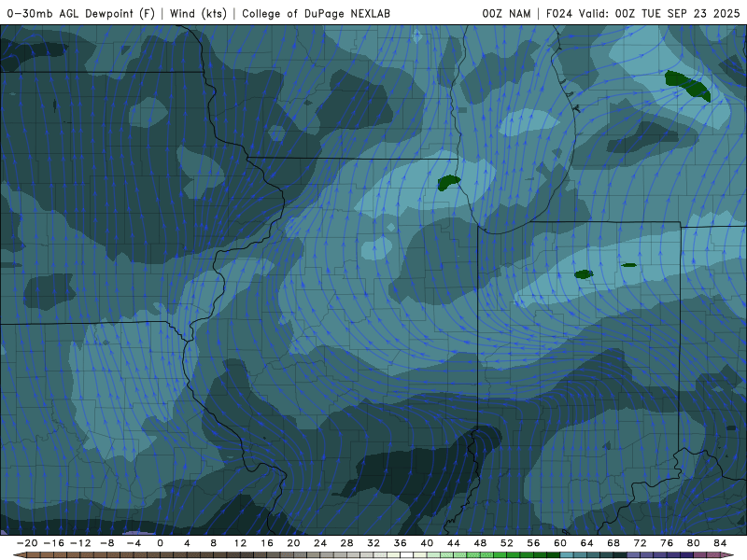Select the -4 color scale label

point(134,543)
